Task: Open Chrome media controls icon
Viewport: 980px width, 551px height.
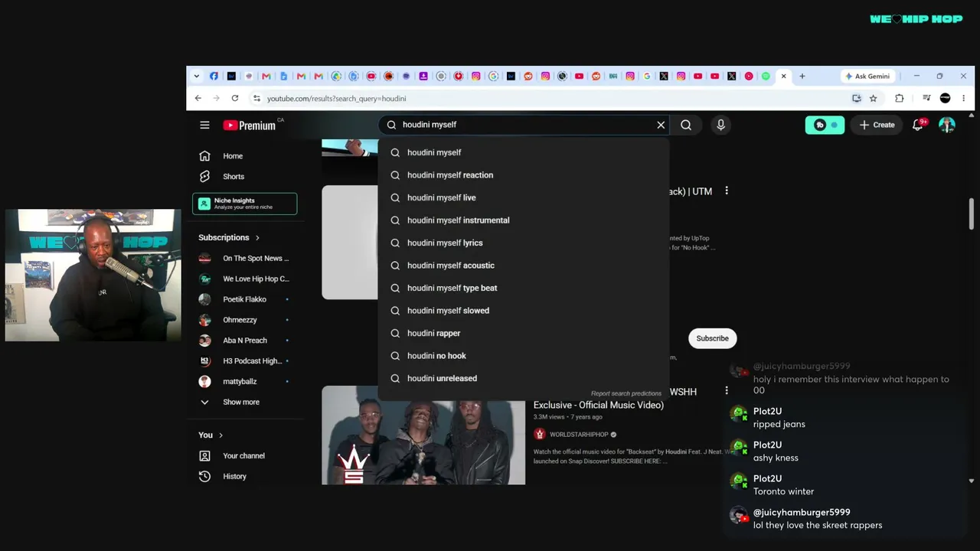Action: click(x=926, y=98)
